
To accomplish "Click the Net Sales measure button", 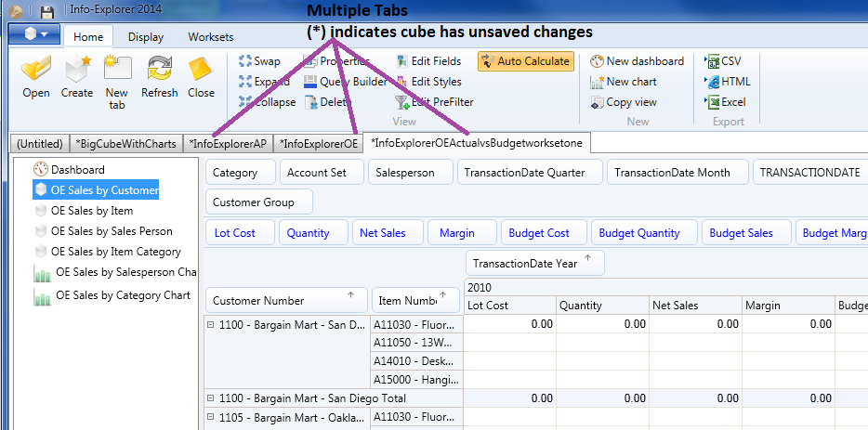I will [386, 233].
